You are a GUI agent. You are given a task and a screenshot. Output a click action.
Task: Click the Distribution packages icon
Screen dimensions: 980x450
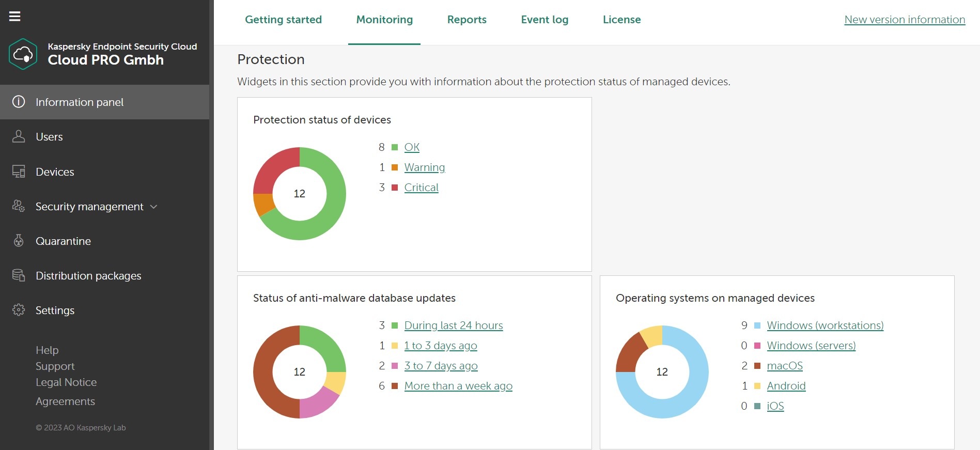pos(19,275)
